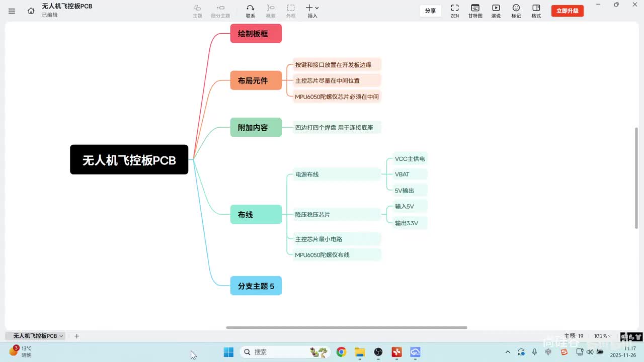Open the insert (插入) dropdown
The width and height of the screenshot is (644, 362).
click(312, 11)
